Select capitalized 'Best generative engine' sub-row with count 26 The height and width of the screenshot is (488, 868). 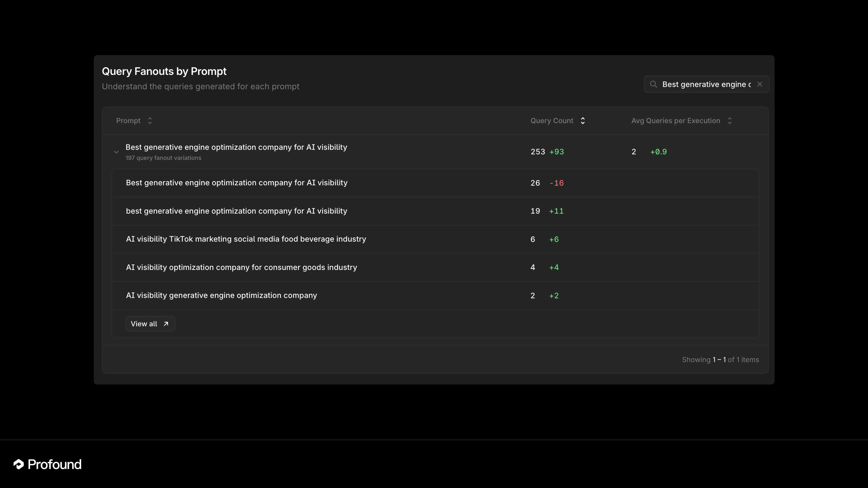pos(435,183)
